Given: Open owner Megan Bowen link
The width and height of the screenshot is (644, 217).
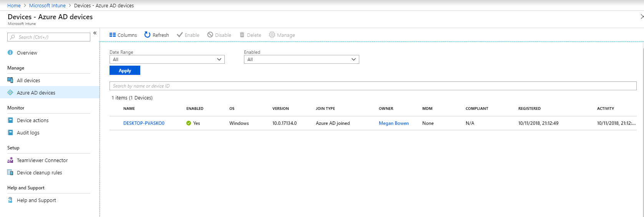Looking at the screenshot, I should 394,123.
